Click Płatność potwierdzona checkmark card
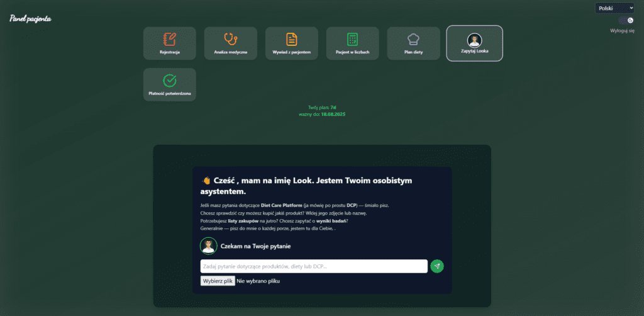Viewport: 644px width, 316px height. (170, 84)
